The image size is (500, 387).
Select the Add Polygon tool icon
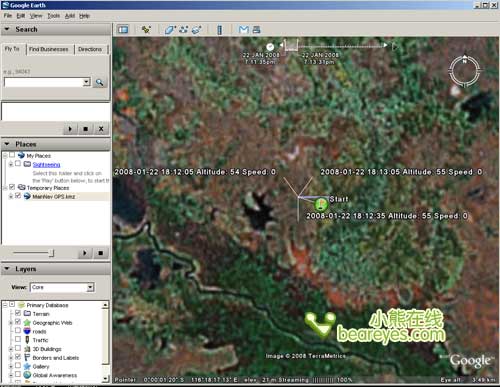[170, 30]
